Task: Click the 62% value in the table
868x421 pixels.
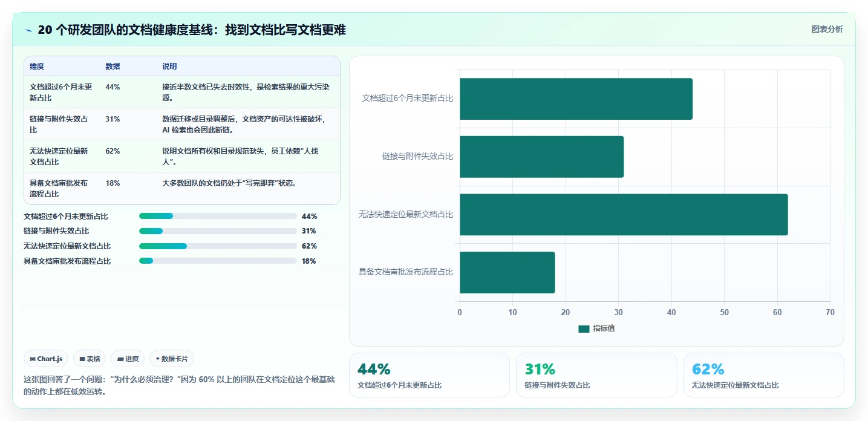Action: click(113, 151)
